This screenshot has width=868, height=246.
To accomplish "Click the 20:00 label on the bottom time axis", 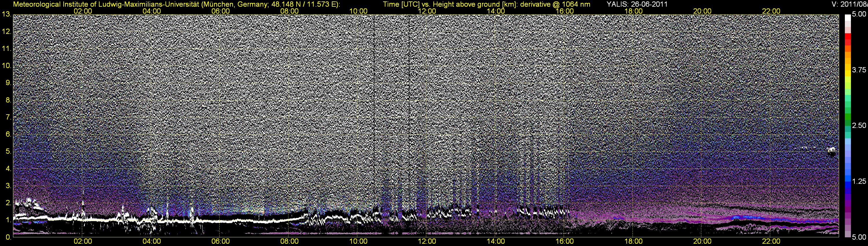I will 702,241.
